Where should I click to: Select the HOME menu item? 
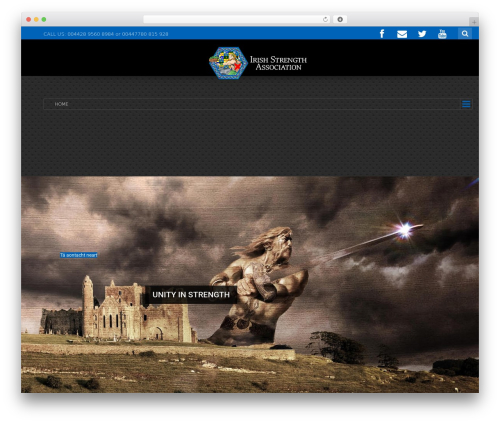point(61,104)
